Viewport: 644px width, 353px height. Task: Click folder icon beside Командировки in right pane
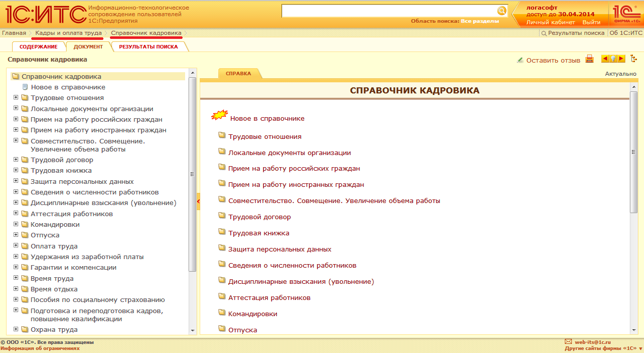(221, 313)
